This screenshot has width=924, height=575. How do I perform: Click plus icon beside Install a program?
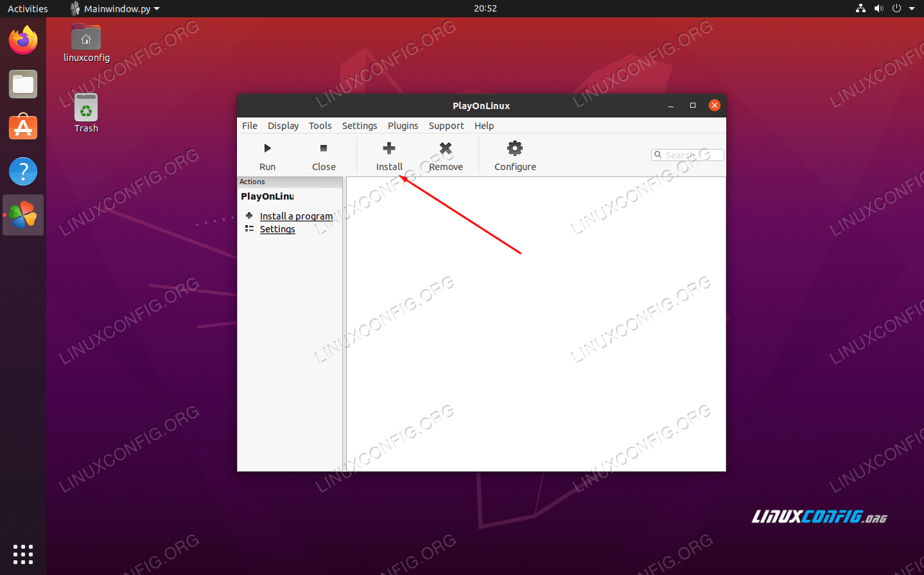[x=249, y=216]
